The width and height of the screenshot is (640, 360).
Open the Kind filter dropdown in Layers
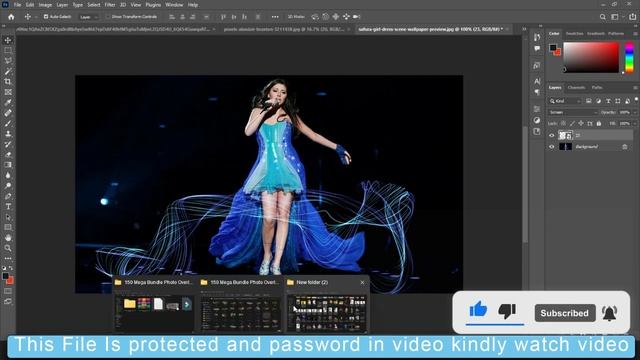point(565,101)
